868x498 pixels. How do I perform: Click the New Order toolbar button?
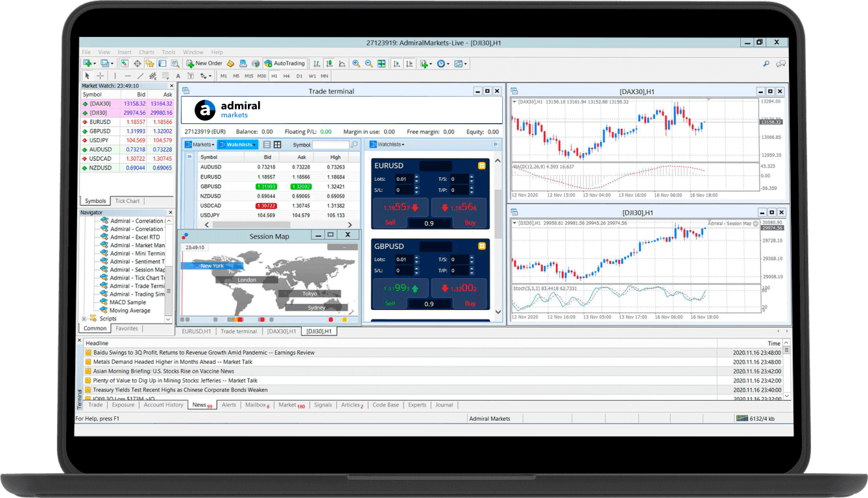204,64
